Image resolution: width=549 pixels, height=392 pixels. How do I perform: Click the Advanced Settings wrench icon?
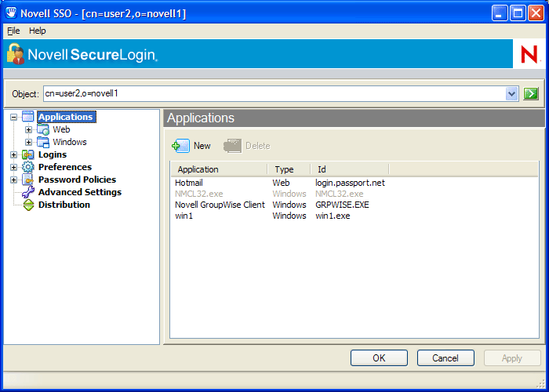tap(28, 192)
